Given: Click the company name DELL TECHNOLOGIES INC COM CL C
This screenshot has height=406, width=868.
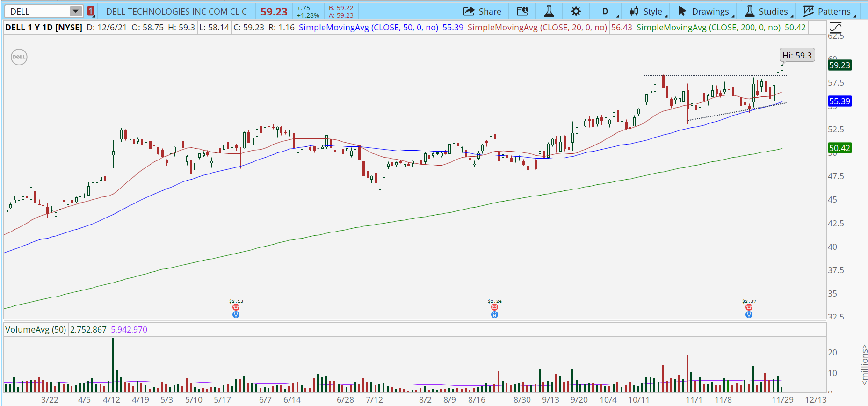Looking at the screenshot, I should pos(176,11).
